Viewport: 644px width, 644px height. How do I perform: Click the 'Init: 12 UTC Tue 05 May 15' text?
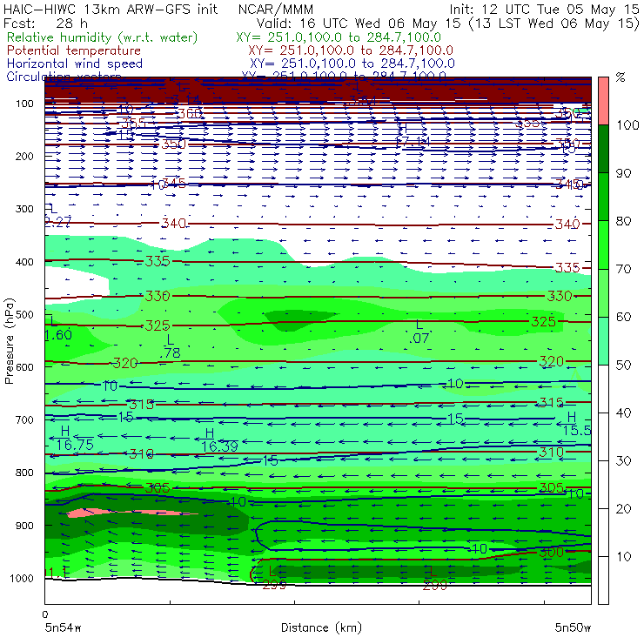coord(544,10)
